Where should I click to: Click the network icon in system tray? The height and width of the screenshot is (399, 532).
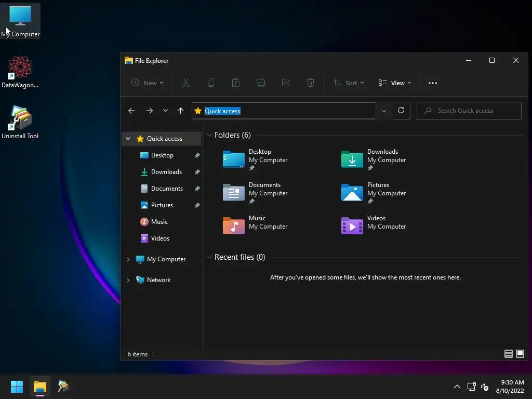click(471, 387)
